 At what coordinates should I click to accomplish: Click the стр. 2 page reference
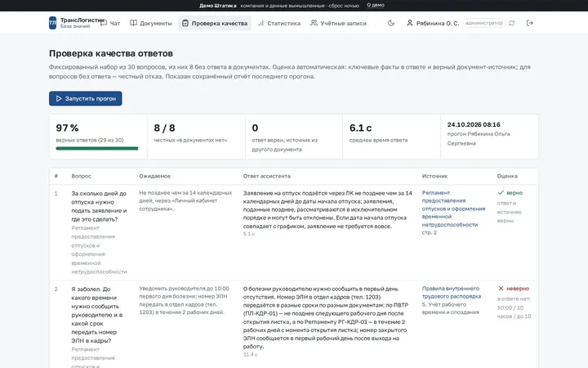coord(430,233)
